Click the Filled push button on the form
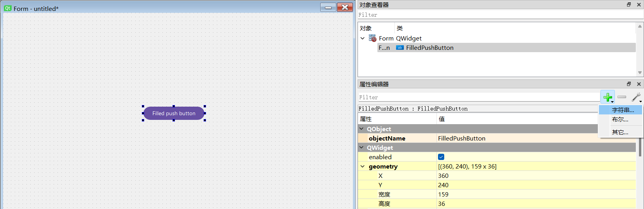The image size is (644, 209). point(174,113)
